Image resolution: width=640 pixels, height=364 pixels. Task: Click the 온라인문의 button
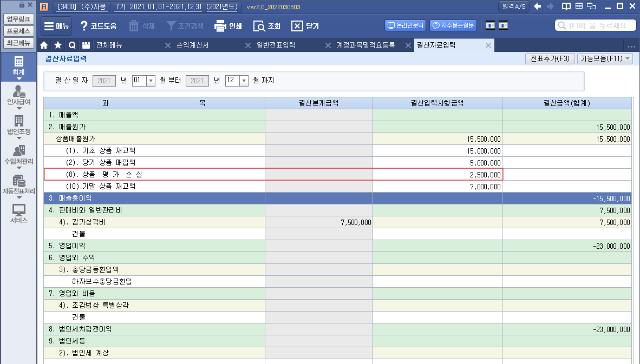pyautogui.click(x=406, y=25)
